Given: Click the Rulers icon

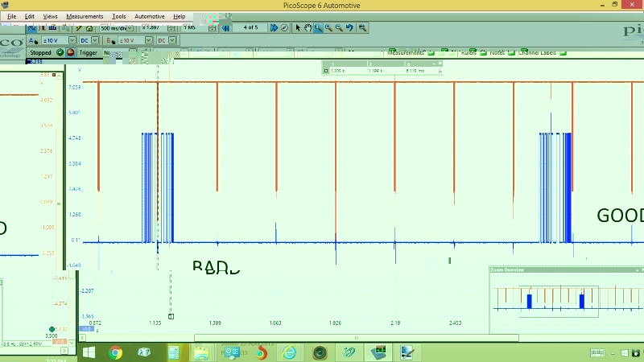Looking at the screenshot, I should [x=483, y=53].
